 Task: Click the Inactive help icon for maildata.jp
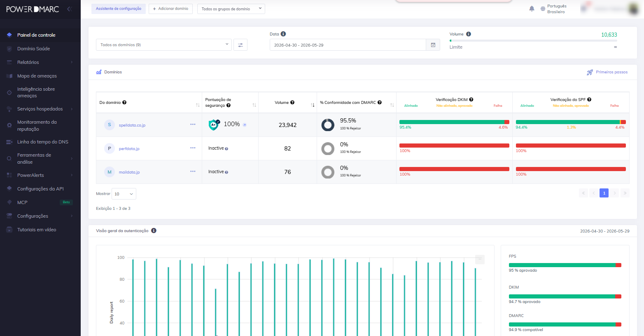(x=226, y=172)
